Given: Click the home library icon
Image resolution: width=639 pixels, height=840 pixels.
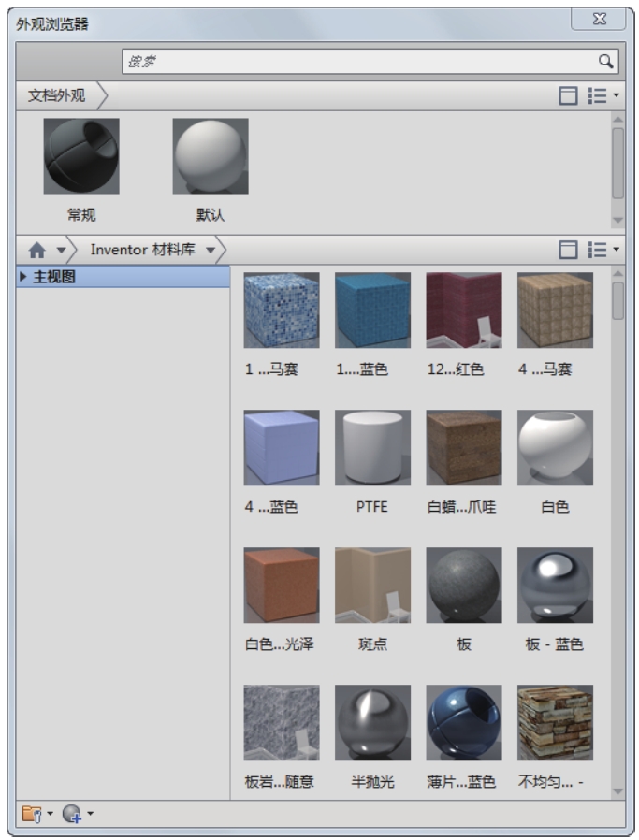Looking at the screenshot, I should coord(37,250).
